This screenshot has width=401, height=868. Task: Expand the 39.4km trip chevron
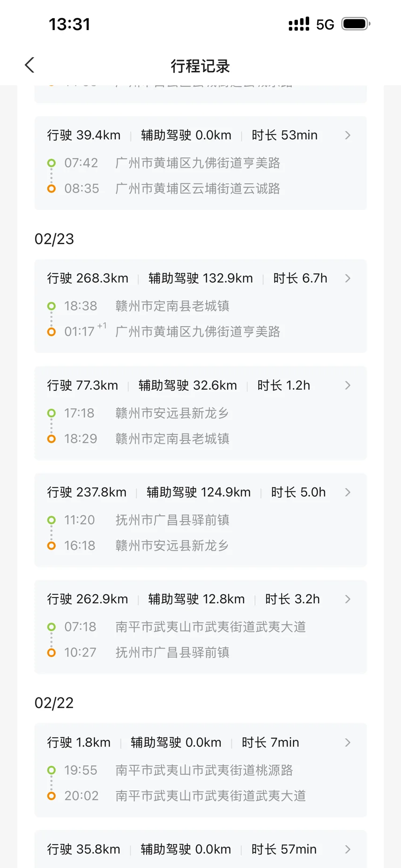point(348,135)
